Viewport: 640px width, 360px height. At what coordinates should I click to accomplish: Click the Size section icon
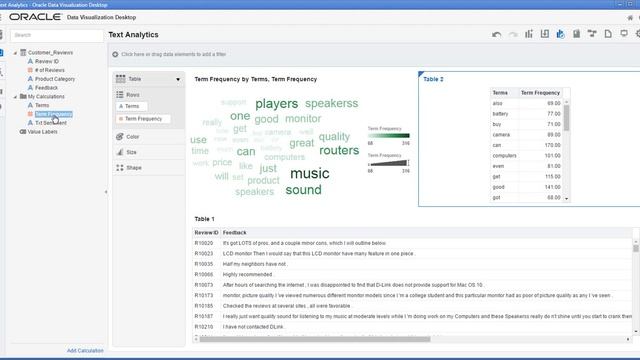click(x=120, y=152)
